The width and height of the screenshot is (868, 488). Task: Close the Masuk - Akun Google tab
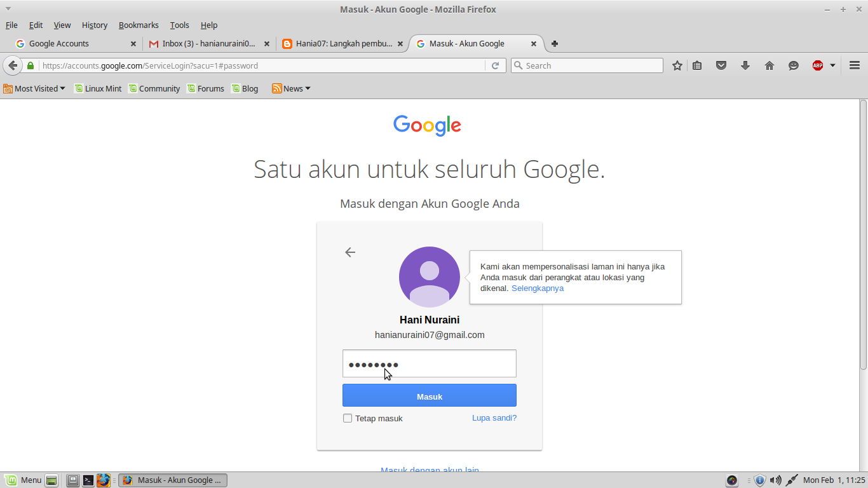click(x=534, y=44)
